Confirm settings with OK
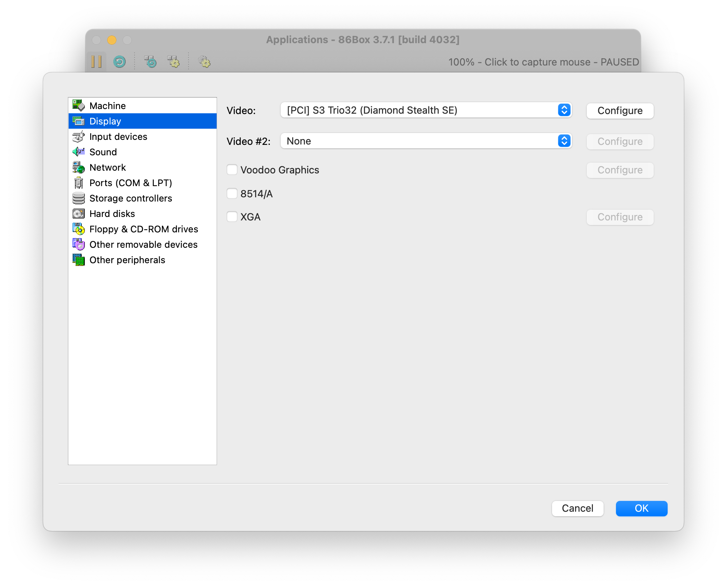Screen dimensions: 727x588 tap(641, 508)
